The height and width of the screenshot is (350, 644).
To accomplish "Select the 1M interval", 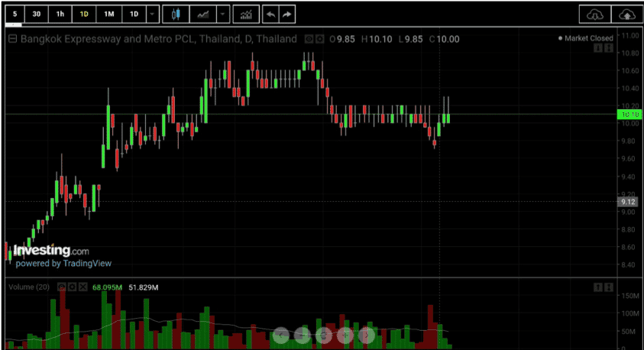I will click(x=108, y=15).
